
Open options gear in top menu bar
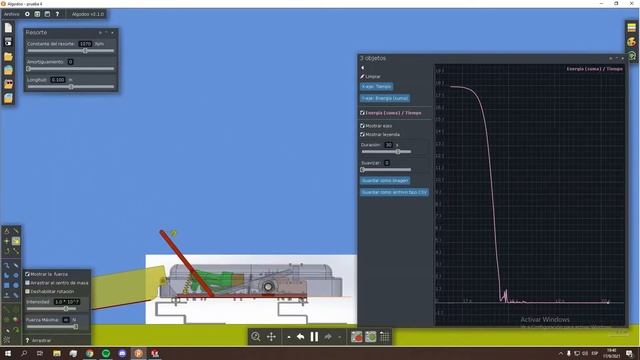click(27, 14)
